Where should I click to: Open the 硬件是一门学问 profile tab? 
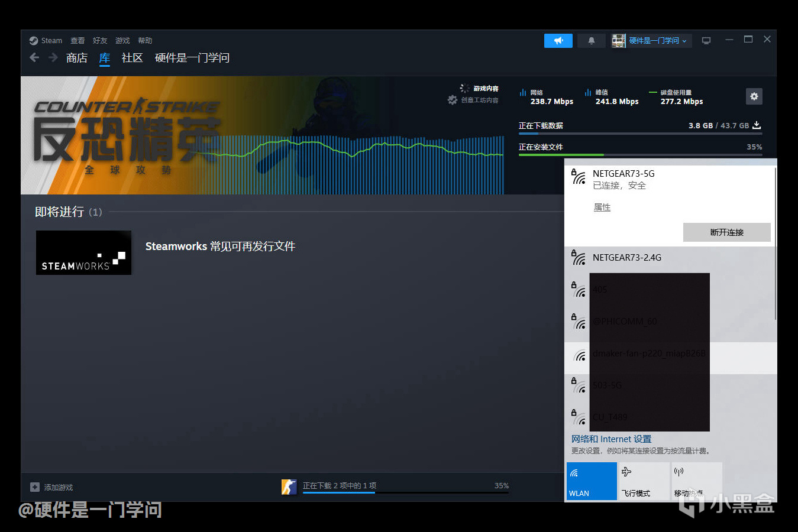192,58
